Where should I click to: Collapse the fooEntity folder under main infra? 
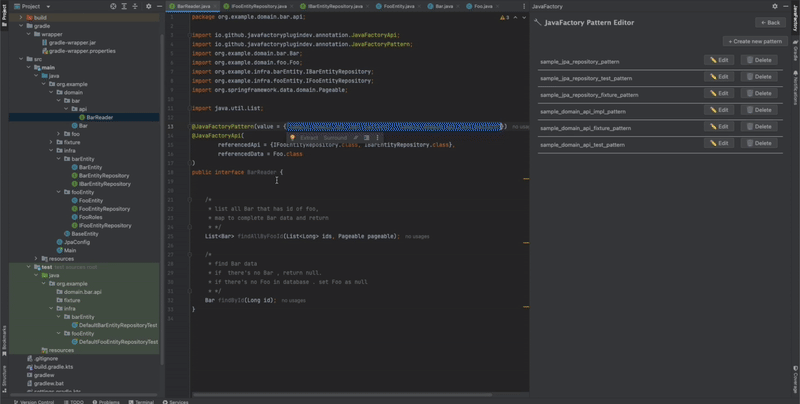59,192
